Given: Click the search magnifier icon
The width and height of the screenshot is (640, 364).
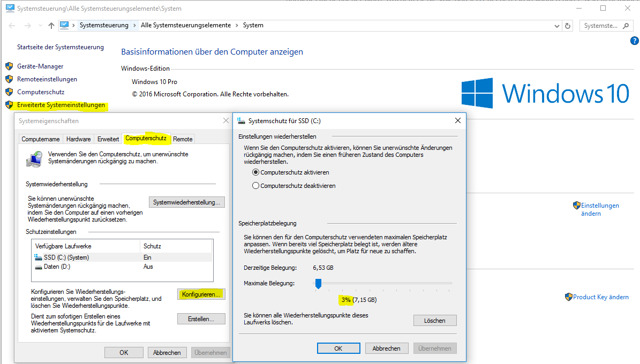Looking at the screenshot, I should 626,26.
